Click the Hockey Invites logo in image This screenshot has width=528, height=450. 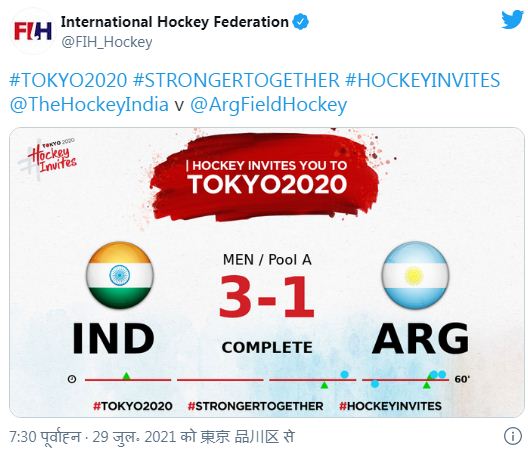(x=48, y=156)
